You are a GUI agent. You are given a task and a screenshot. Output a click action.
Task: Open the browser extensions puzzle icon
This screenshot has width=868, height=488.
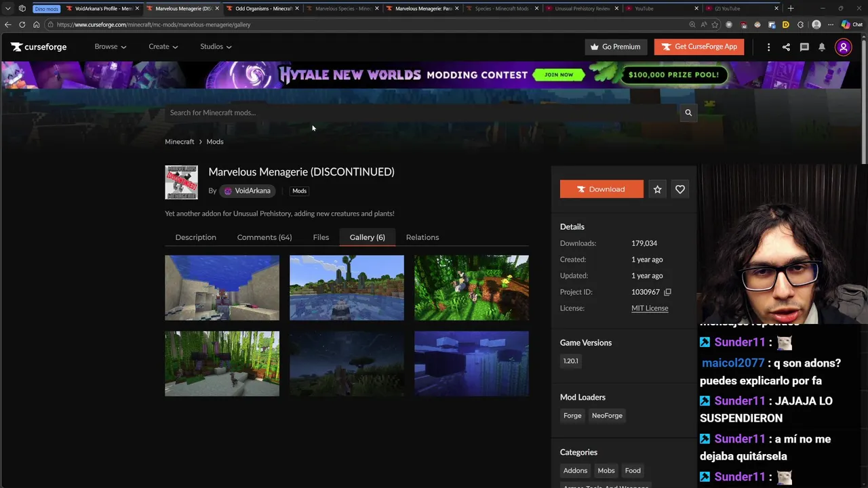[x=800, y=24]
